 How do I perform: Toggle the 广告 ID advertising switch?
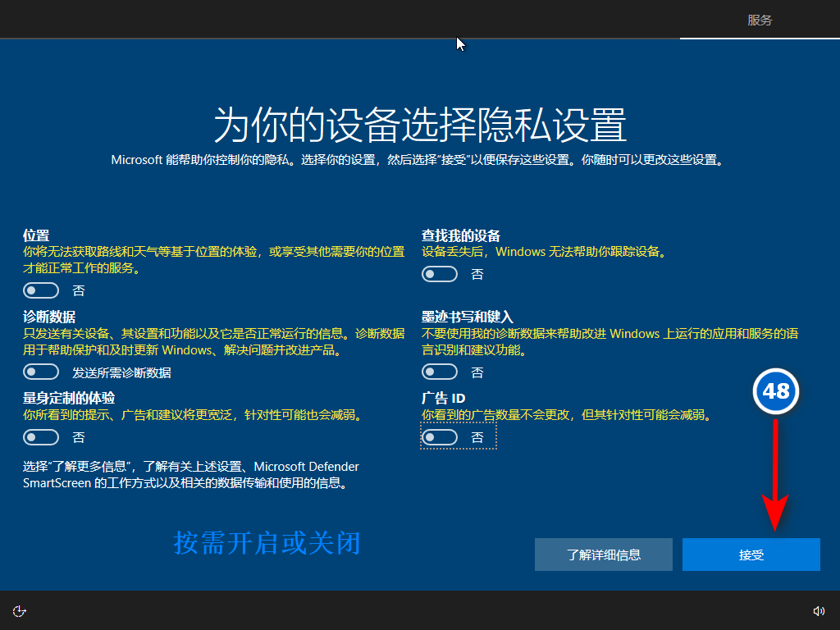click(440, 437)
